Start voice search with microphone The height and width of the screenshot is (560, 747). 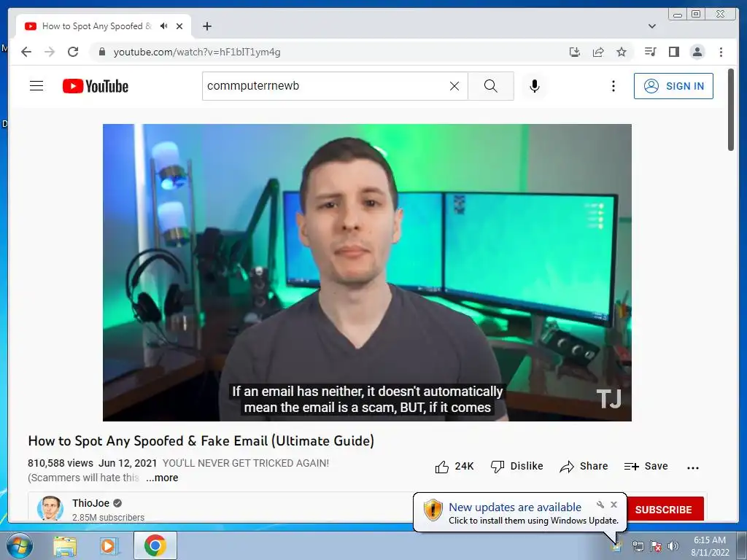click(x=535, y=86)
